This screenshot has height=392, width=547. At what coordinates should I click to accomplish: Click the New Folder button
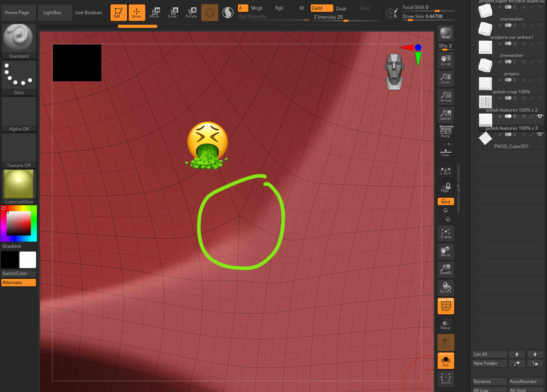(x=490, y=363)
